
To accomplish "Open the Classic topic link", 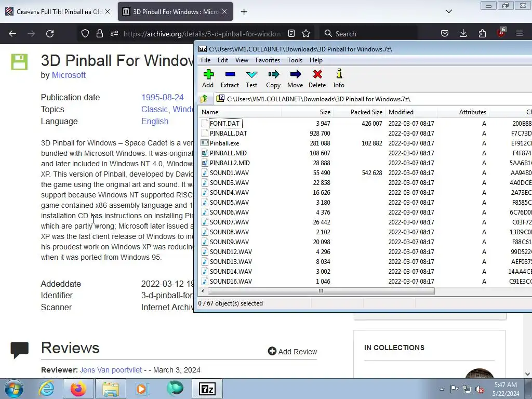I will 154,109.
